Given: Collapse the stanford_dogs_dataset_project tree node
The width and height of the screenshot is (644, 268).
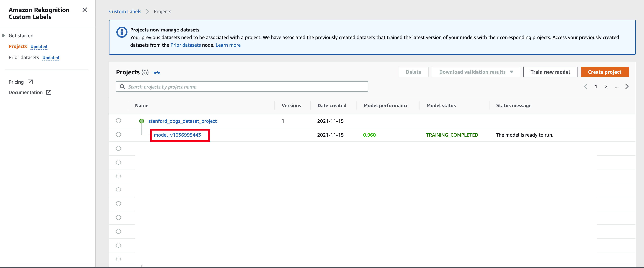Looking at the screenshot, I should [142, 121].
